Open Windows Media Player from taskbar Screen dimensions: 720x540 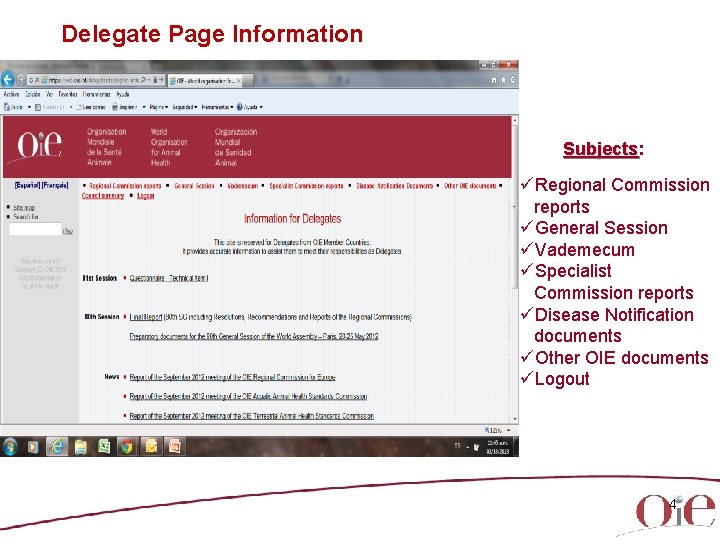tap(33, 446)
